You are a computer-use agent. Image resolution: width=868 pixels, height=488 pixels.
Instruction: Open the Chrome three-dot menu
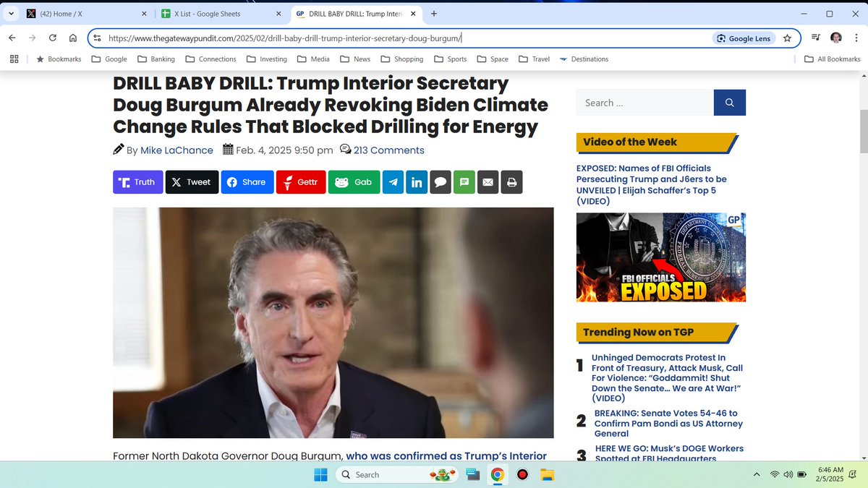(856, 38)
